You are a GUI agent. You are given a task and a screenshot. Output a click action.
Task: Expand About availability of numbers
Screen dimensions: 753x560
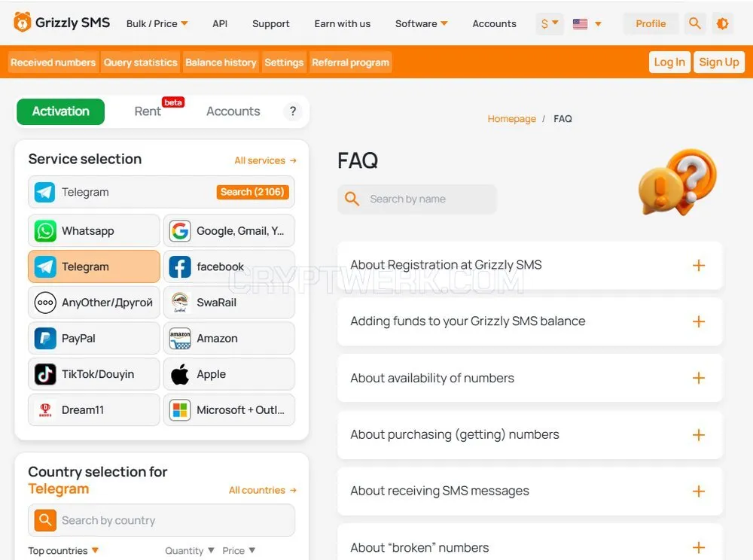pos(530,378)
